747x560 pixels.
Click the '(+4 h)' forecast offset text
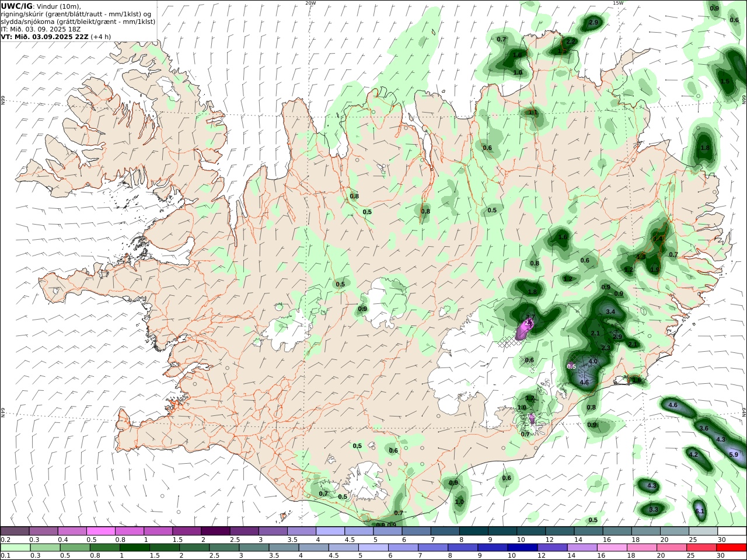click(x=101, y=37)
